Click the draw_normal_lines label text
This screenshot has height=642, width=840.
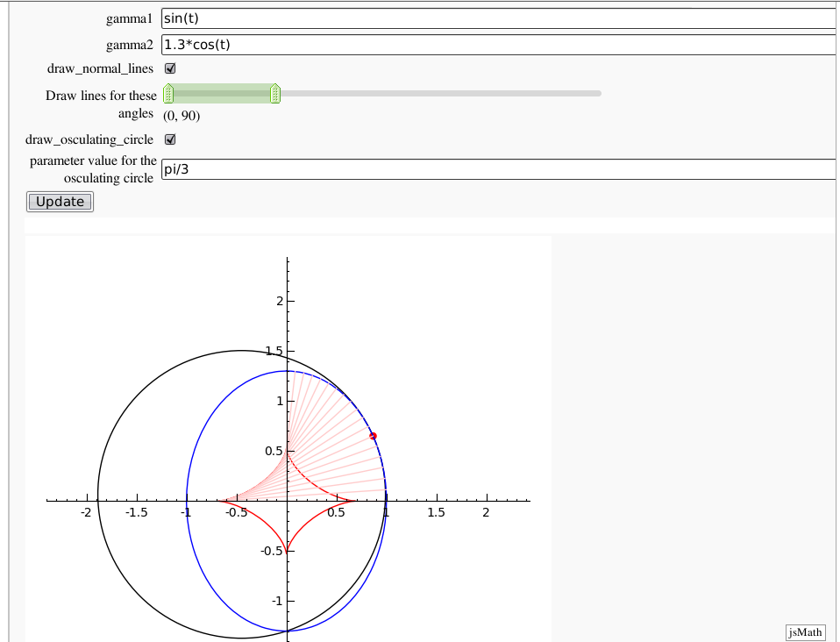100,68
